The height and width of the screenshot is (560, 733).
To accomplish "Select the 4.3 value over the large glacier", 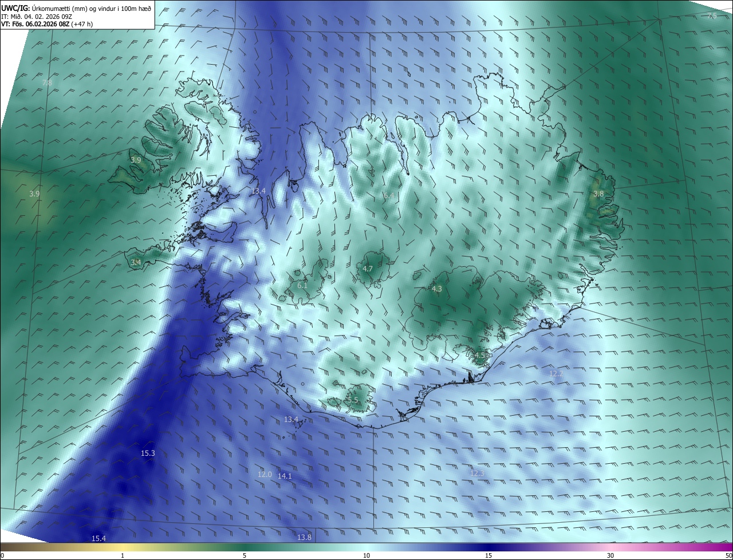I will 437,289.
